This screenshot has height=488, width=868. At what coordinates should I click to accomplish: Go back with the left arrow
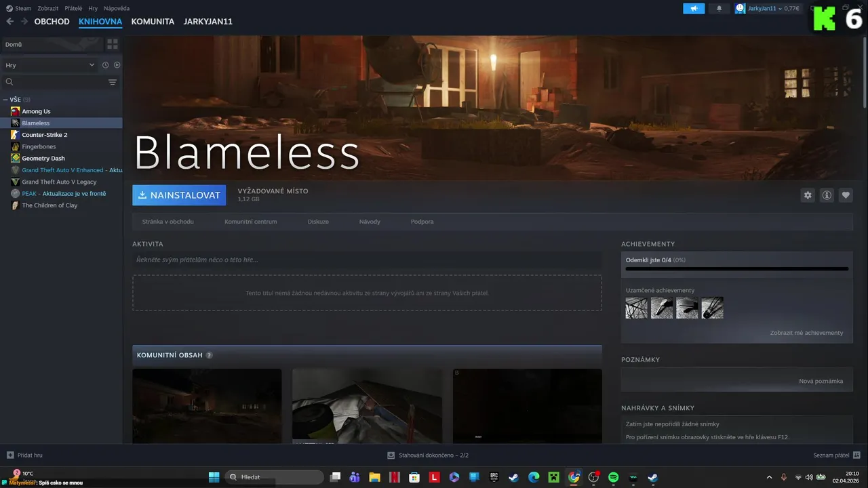(9, 22)
